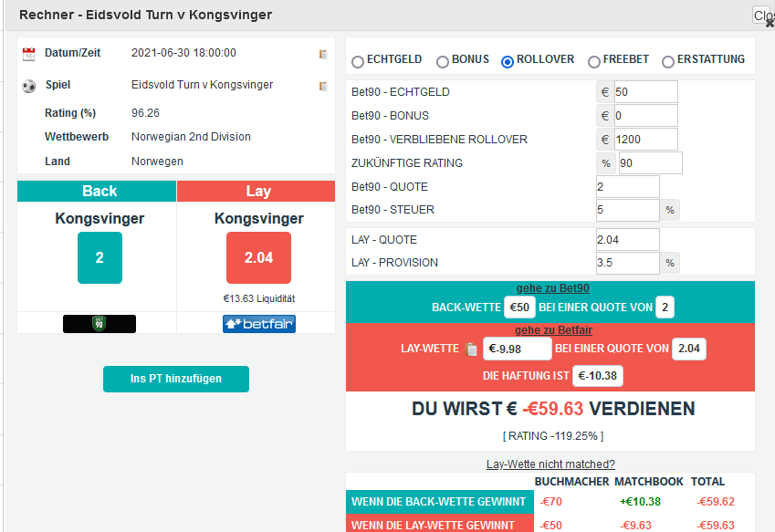Click the Rating value 96.26
The image size is (775, 532).
click(145, 113)
